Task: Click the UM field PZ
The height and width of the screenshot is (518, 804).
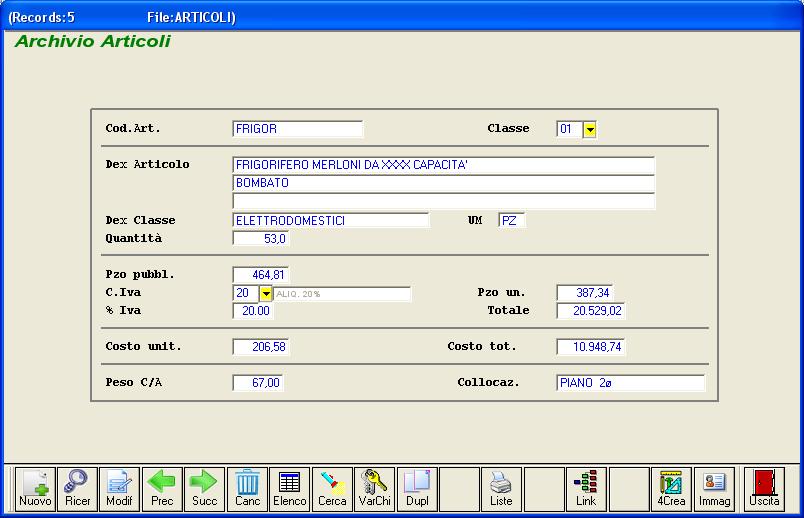Action: click(511, 221)
